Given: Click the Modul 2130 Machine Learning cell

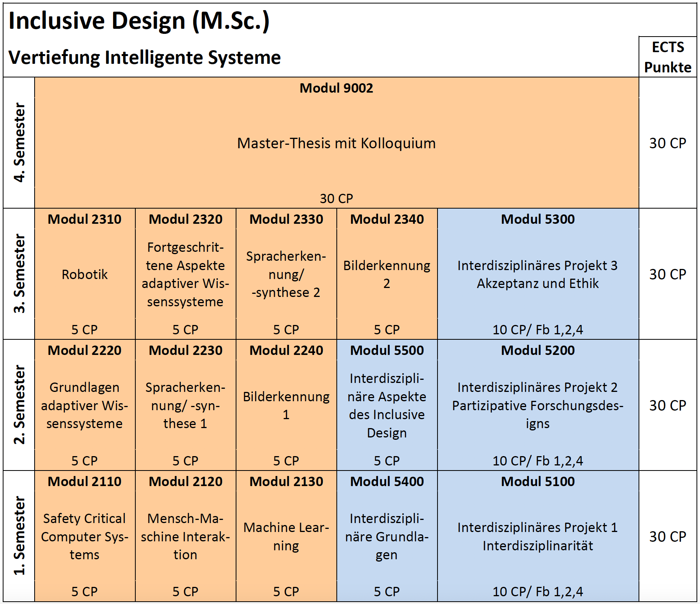Looking at the screenshot, I should (286, 536).
